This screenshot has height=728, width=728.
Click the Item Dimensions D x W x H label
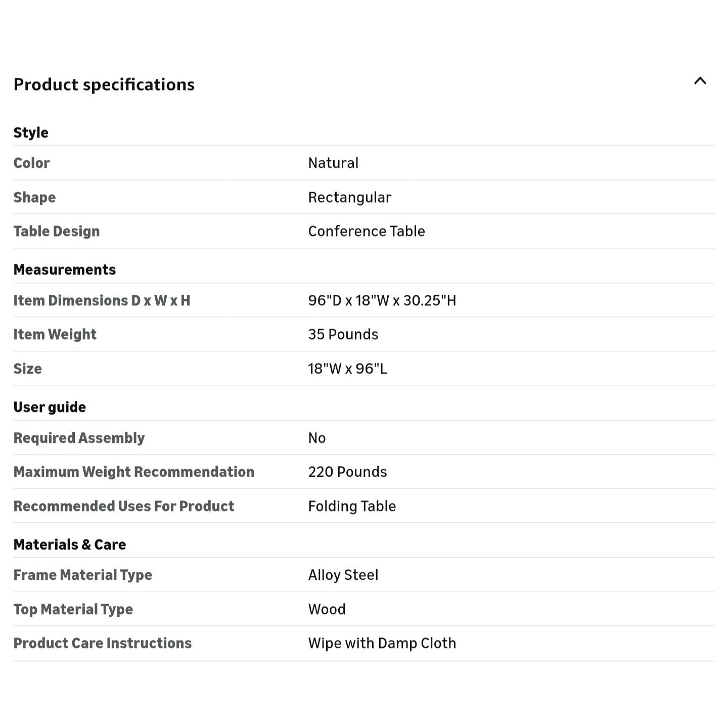point(102,300)
